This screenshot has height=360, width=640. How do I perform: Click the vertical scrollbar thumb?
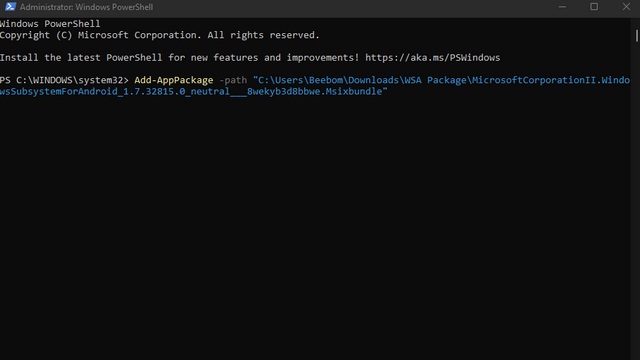point(636,36)
